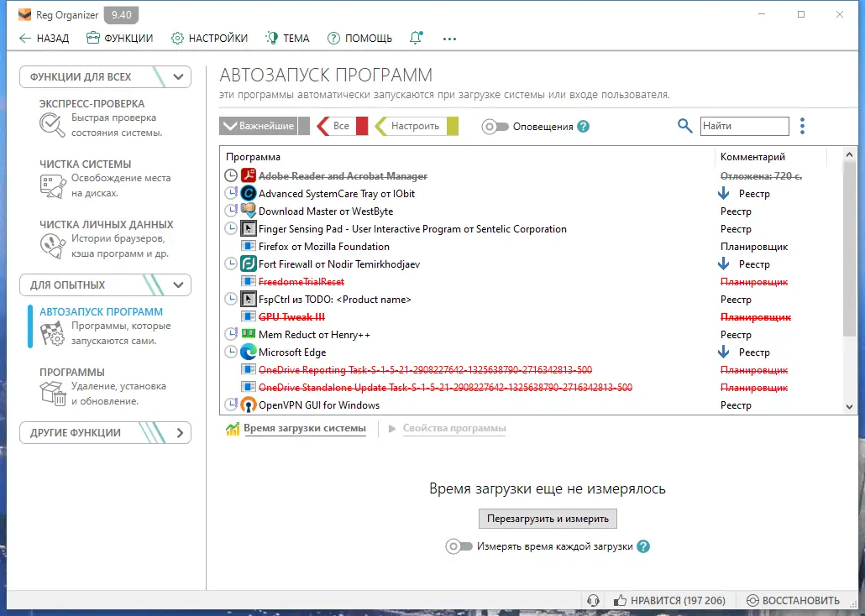
Task: Click the headset support icon in status bar
Action: 593,601
